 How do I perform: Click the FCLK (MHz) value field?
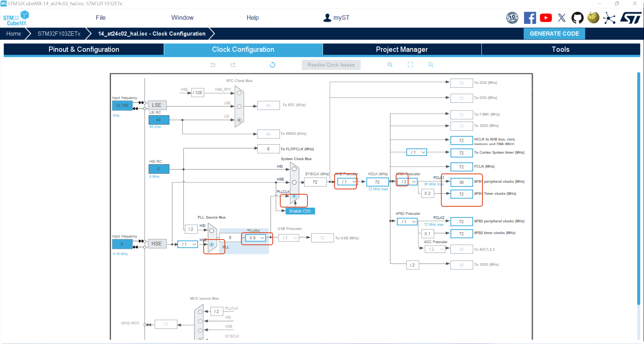(461, 167)
